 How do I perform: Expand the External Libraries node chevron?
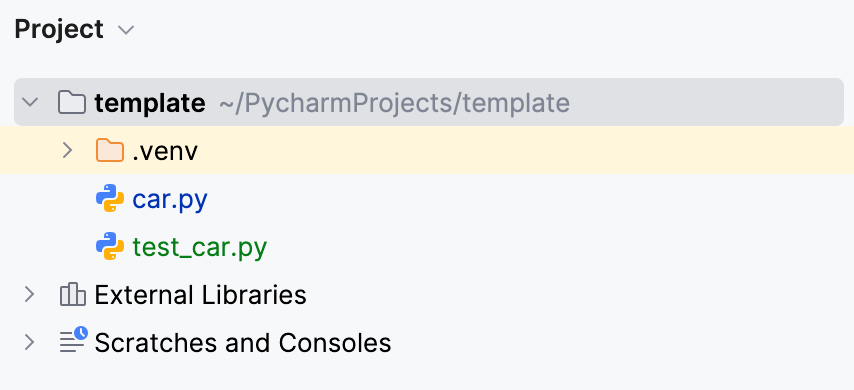click(29, 295)
